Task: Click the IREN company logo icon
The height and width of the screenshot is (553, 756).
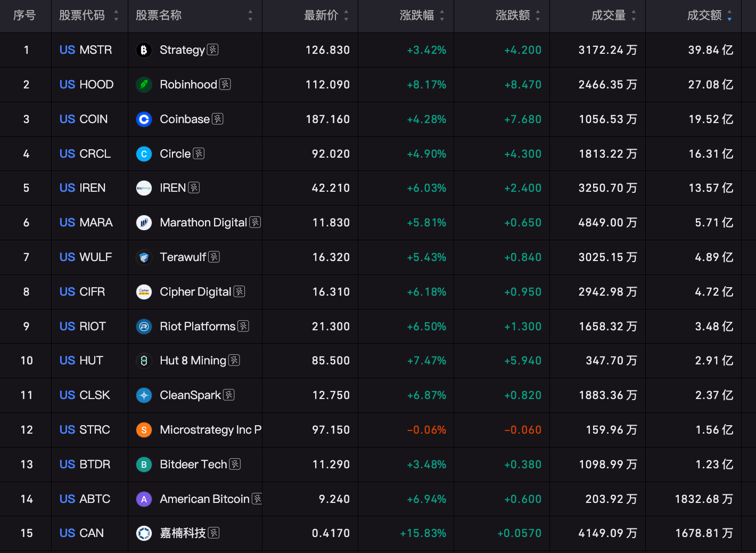Action: [x=144, y=188]
